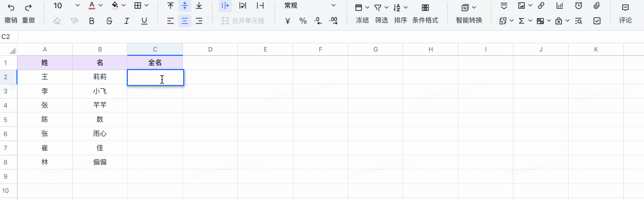This screenshot has width=644, height=200.
Task: Attach a file using the paperclip icon
Action: [597, 6]
